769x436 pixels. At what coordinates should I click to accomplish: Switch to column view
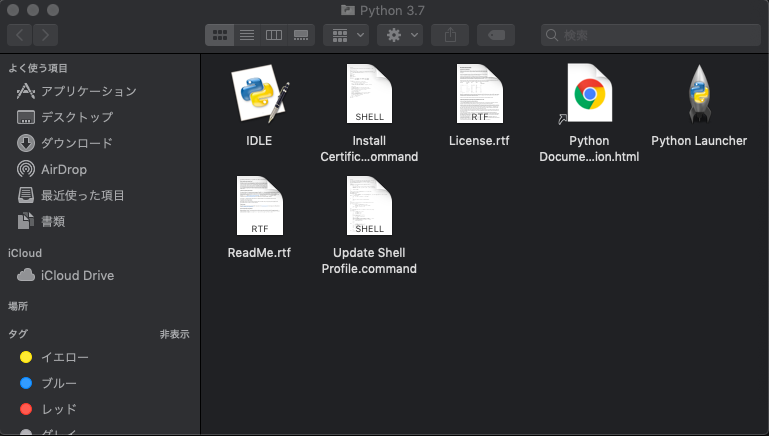[x=274, y=35]
